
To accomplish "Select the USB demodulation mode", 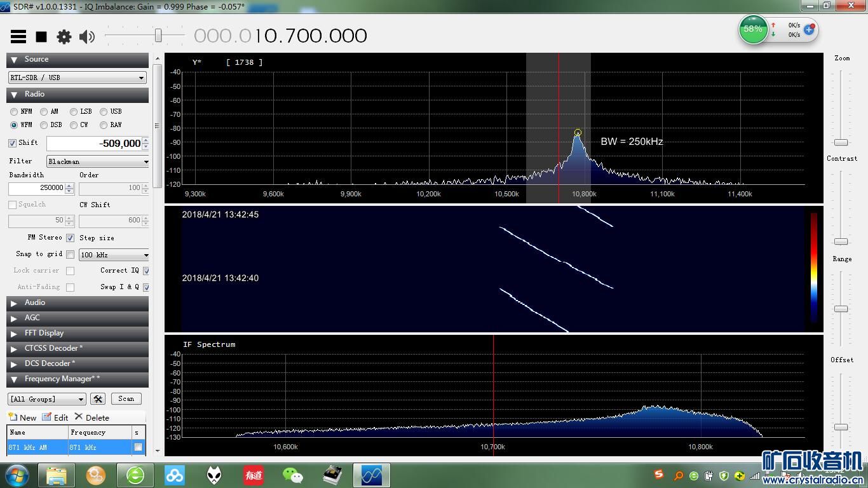I will tap(104, 112).
